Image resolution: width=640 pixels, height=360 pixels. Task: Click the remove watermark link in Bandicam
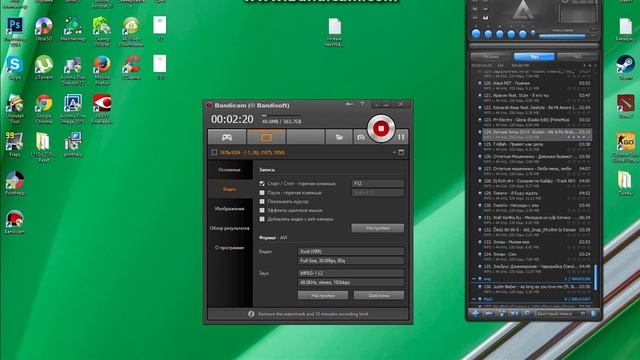(x=313, y=314)
